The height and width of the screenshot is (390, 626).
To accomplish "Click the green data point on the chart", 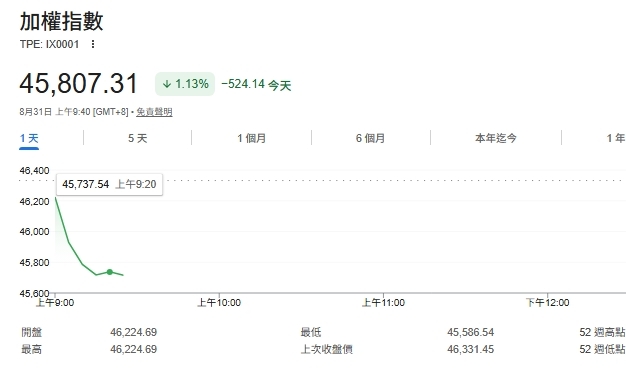I will point(110,272).
